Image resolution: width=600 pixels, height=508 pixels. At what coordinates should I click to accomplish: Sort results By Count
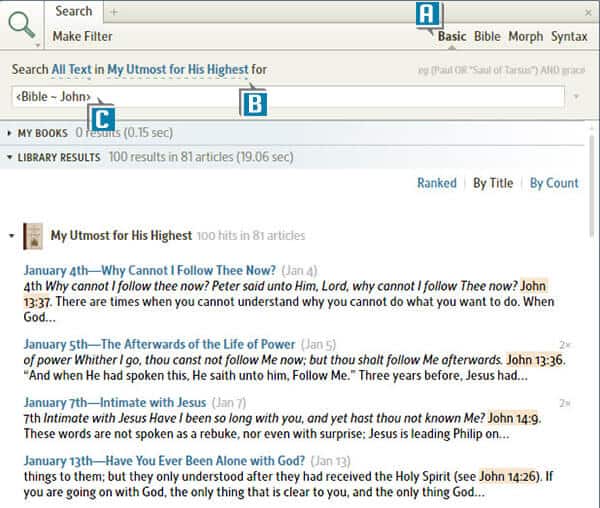[554, 183]
